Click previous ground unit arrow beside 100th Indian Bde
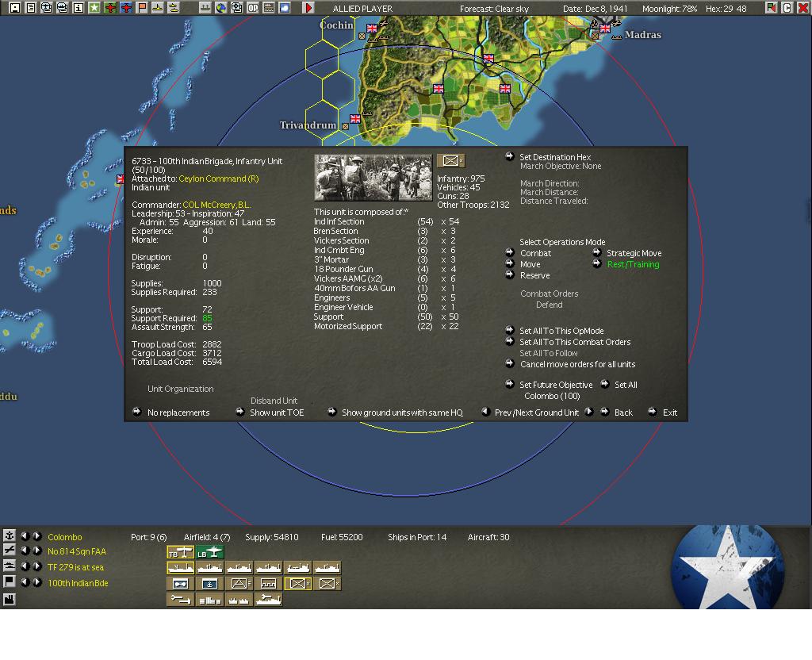Image resolution: width=812 pixels, height=660 pixels. [25, 582]
